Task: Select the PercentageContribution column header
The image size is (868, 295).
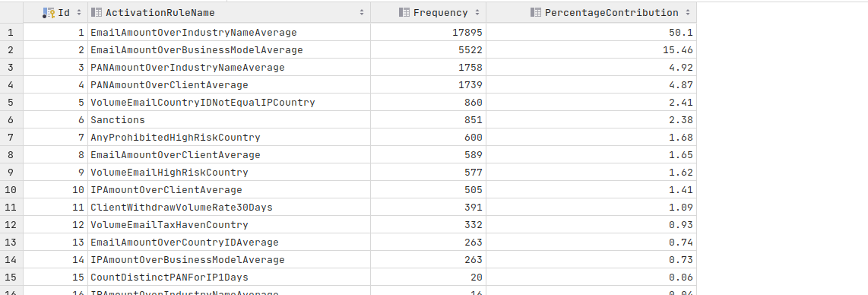Action: click(x=591, y=13)
